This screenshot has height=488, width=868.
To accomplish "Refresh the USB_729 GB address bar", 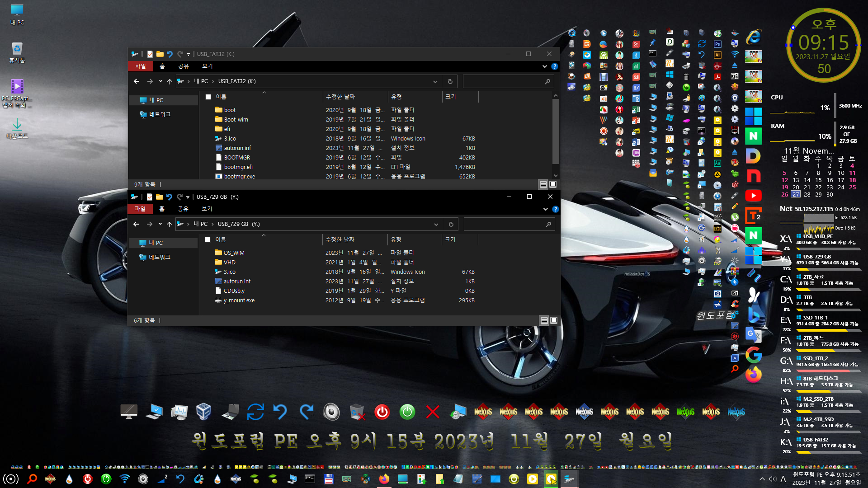I will point(451,225).
